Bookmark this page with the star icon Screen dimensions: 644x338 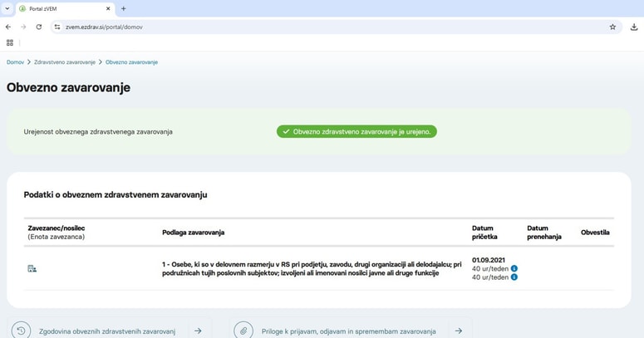(612, 27)
